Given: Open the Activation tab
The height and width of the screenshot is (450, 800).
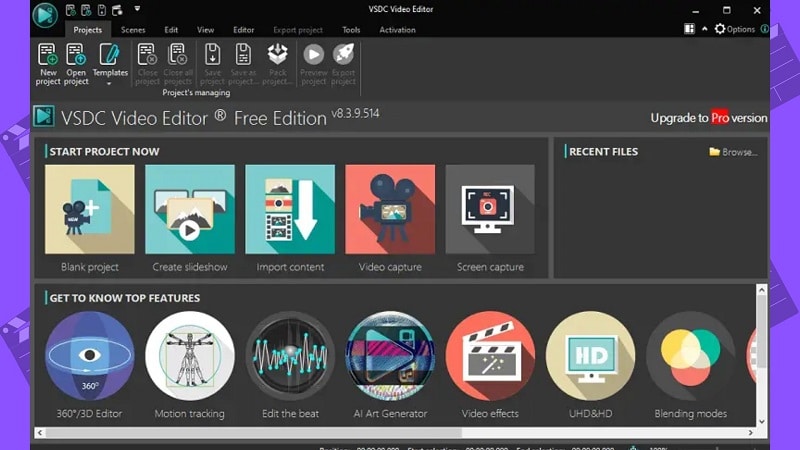Looking at the screenshot, I should 397,30.
